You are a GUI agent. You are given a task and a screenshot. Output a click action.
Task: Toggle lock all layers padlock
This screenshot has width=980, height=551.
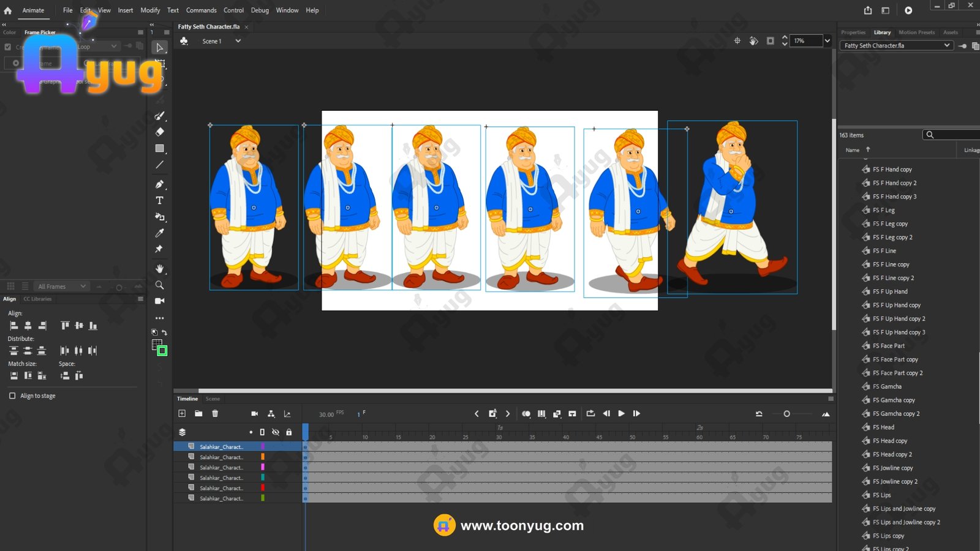289,432
